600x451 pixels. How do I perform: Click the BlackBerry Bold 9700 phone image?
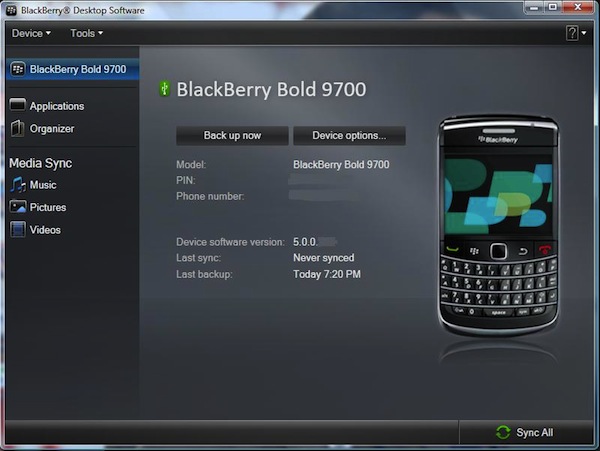(x=498, y=226)
